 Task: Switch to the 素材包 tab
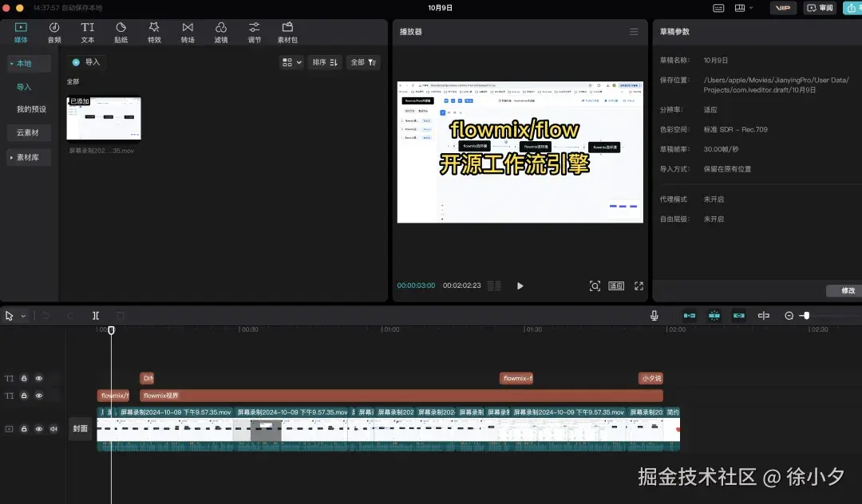(x=287, y=32)
